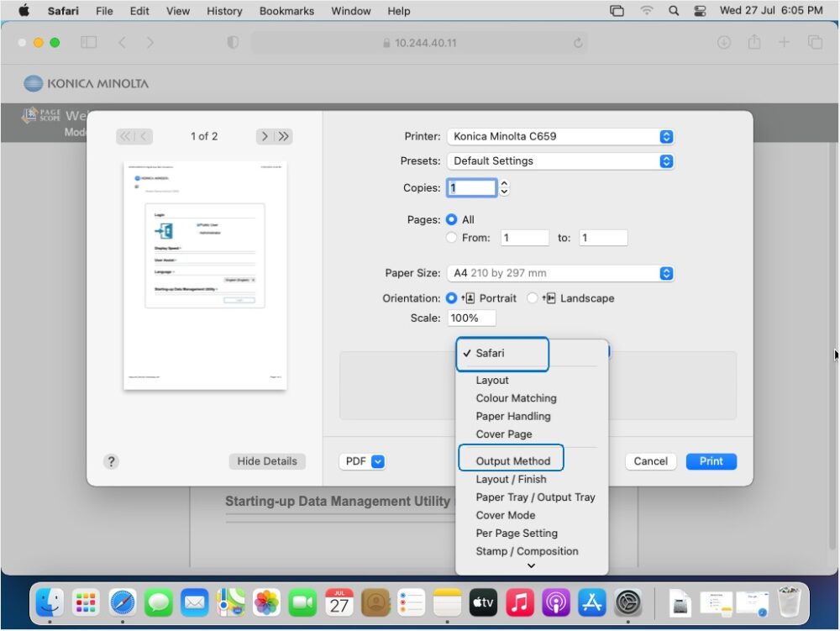Image resolution: width=840 pixels, height=631 pixels.
Task: Select Output Method from the options menu
Action: click(511, 460)
